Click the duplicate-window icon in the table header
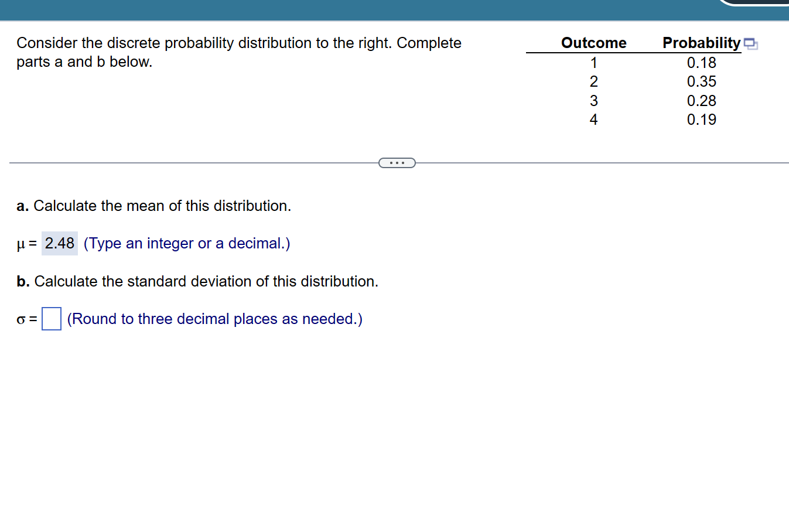Viewport: 789px width, 532px height. pos(752,42)
